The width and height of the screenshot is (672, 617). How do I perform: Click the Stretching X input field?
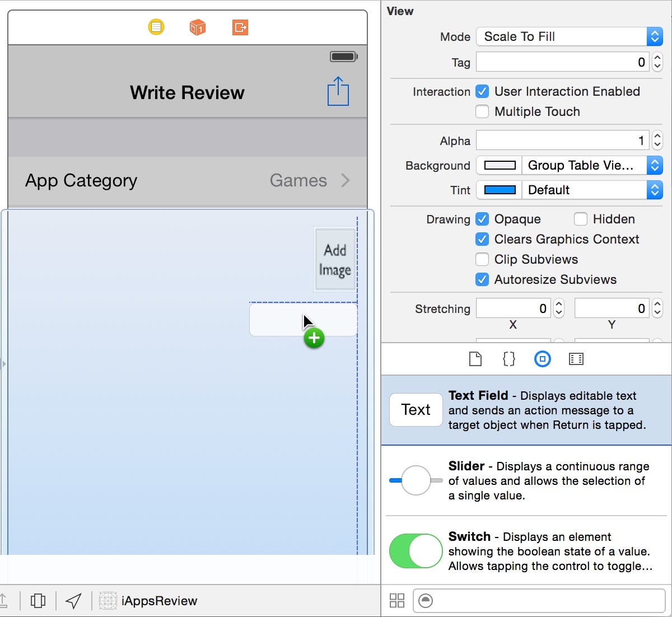tap(514, 308)
